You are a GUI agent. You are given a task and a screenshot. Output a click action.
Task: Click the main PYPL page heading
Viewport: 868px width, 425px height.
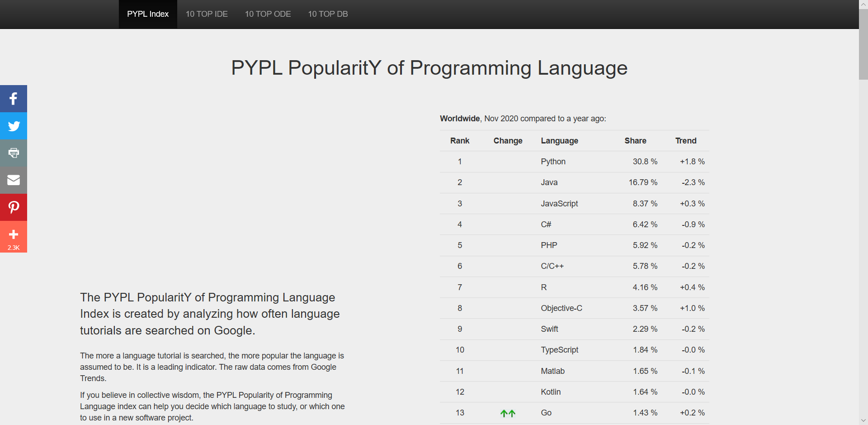pyautogui.click(x=429, y=68)
